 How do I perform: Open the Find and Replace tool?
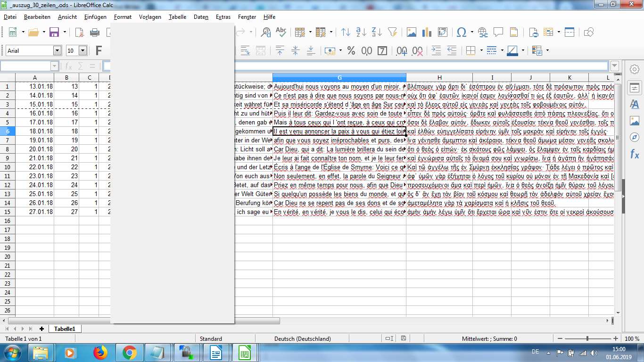pyautogui.click(x=266, y=32)
